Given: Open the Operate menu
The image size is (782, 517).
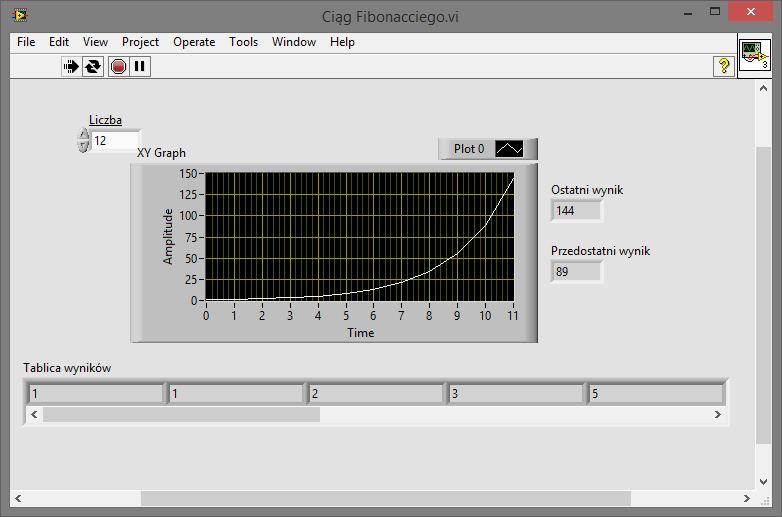Looking at the screenshot, I should (x=194, y=42).
